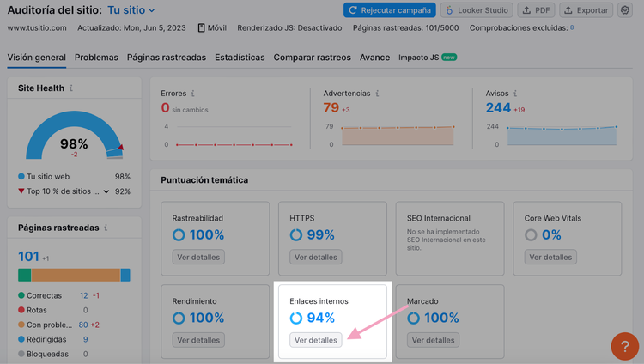
Task: Click Bloqueadas row label
Action: [x=47, y=355]
